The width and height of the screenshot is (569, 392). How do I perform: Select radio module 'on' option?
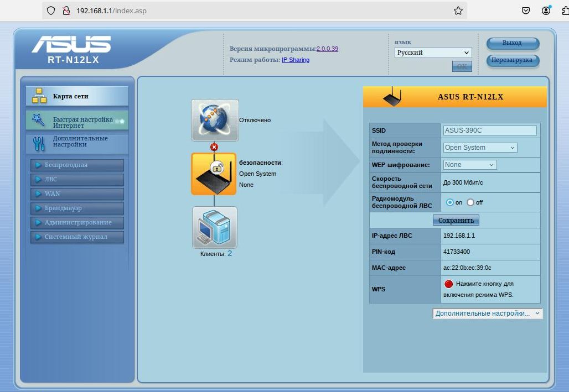(x=449, y=202)
